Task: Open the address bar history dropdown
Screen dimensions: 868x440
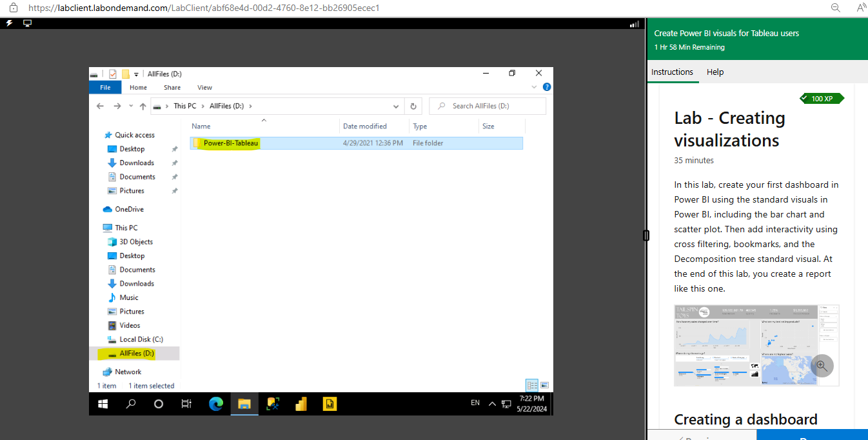Action: [396, 106]
